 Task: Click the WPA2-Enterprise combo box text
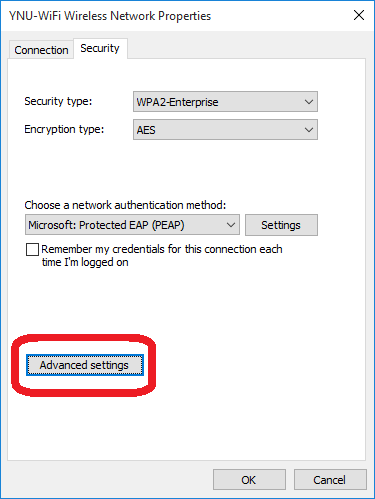coord(177,102)
